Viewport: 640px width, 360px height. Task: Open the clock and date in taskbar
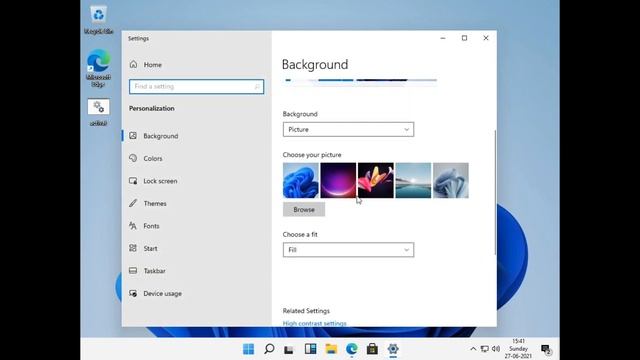coord(518,349)
